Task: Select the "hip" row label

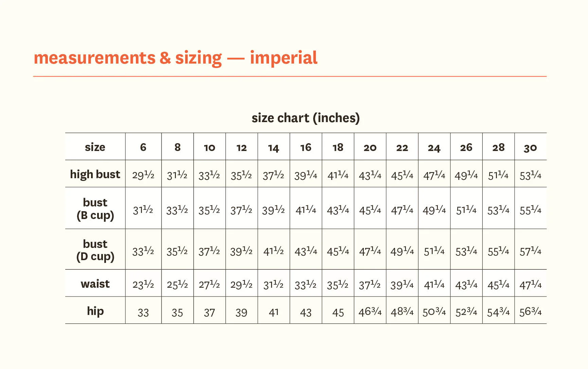Action: 95,311
